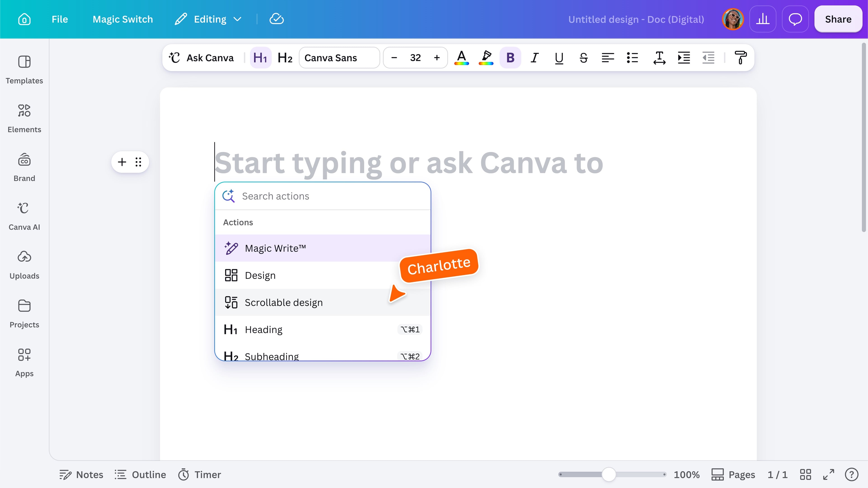
Task: Toggle italic formatting
Action: (534, 58)
